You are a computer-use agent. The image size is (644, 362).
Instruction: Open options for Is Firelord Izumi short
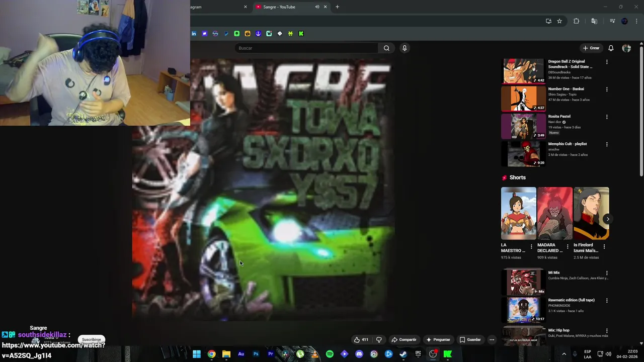click(x=604, y=247)
